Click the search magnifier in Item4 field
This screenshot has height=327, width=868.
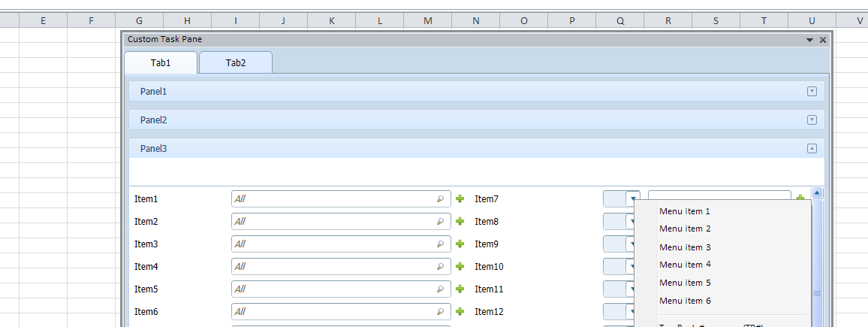pyautogui.click(x=440, y=267)
